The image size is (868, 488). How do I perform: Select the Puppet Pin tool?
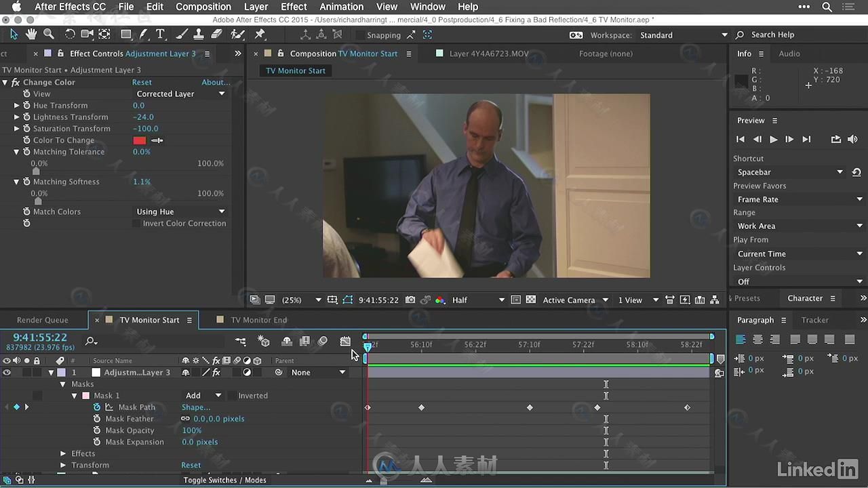(260, 34)
